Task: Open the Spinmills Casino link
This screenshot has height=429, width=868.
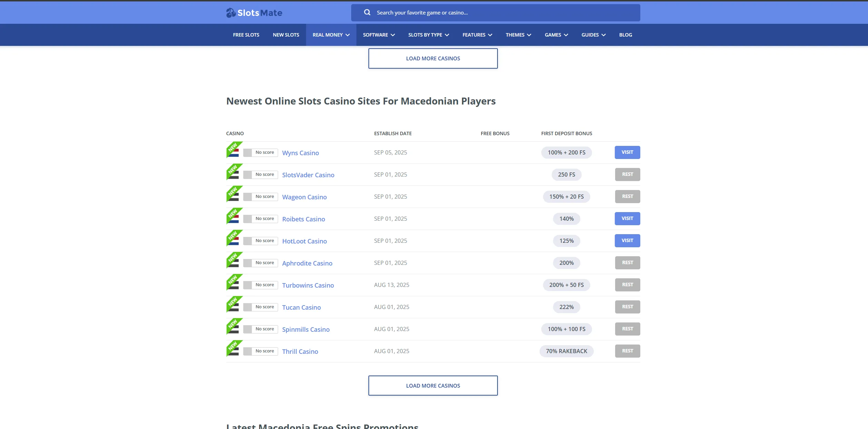Action: (306, 329)
